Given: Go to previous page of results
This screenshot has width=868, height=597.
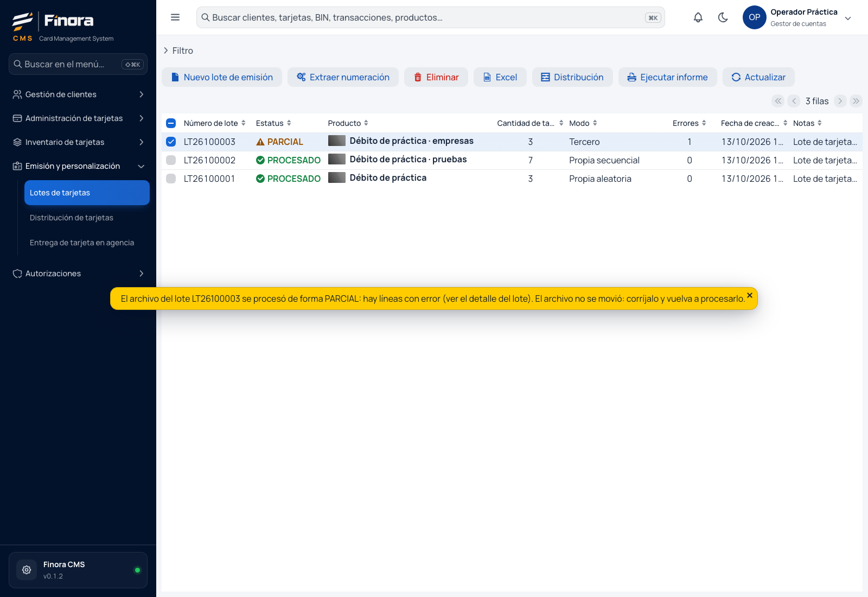Looking at the screenshot, I should point(794,101).
